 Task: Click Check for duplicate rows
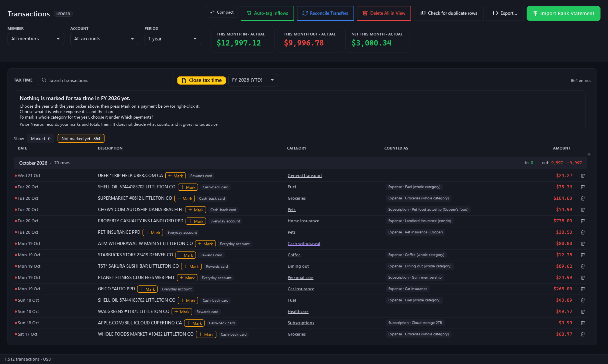[449, 13]
